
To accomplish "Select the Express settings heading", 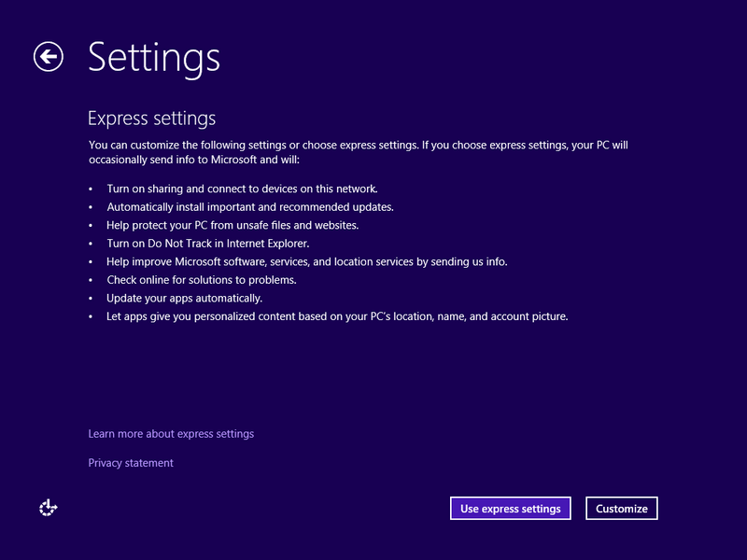I will (x=151, y=119).
